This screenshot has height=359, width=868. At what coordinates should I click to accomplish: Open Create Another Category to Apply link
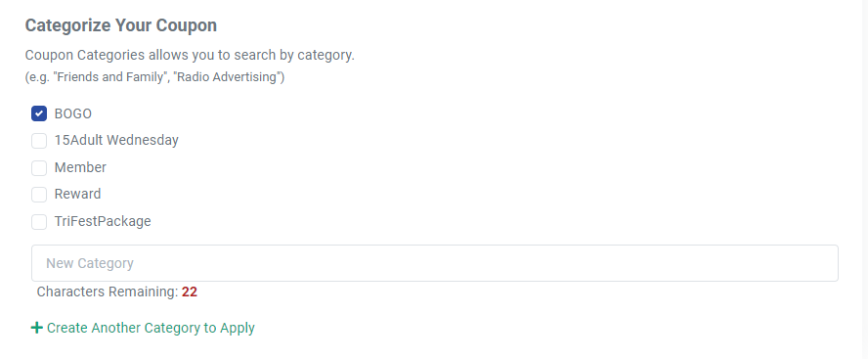tap(151, 328)
